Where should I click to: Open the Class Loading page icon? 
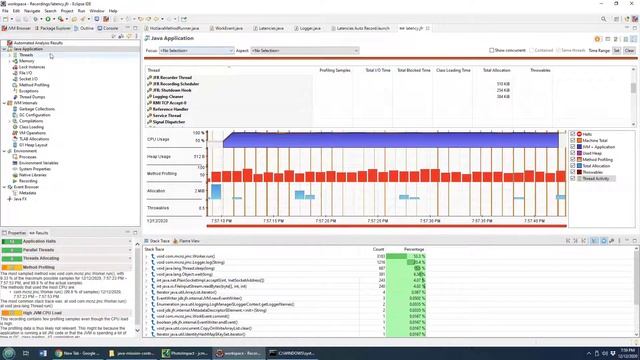[x=15, y=127]
